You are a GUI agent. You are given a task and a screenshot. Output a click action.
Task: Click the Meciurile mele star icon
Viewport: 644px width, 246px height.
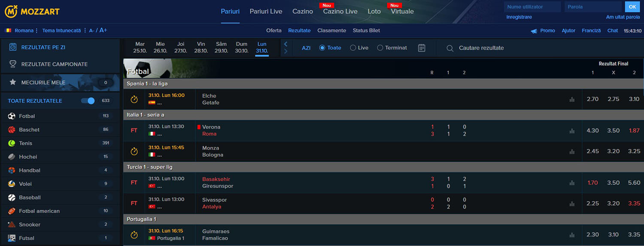(13, 82)
